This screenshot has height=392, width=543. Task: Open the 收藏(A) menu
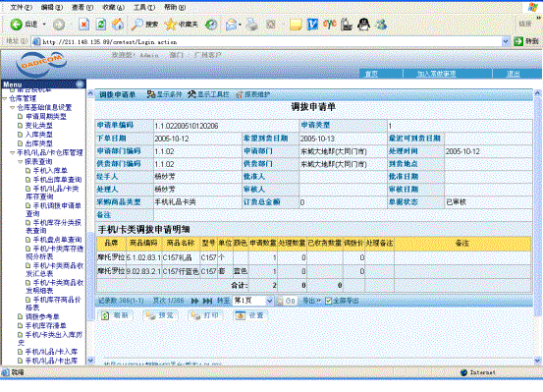tap(113, 7)
